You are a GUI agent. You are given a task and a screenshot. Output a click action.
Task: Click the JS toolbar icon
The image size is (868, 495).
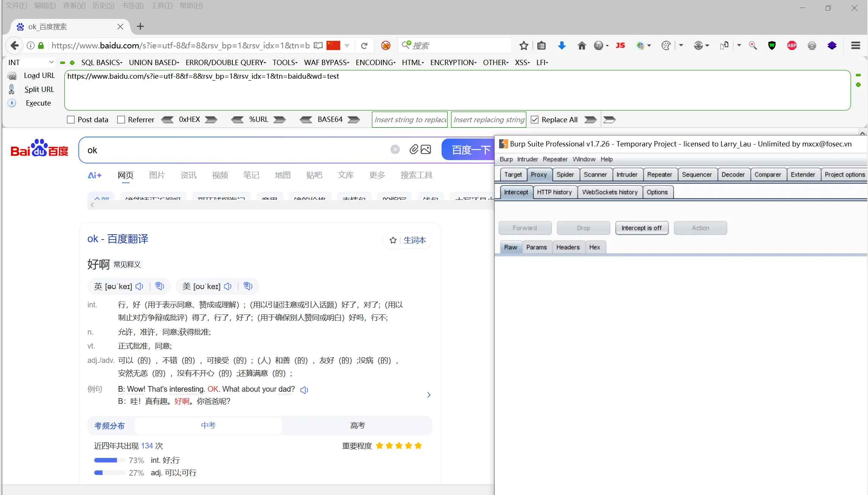pos(620,45)
